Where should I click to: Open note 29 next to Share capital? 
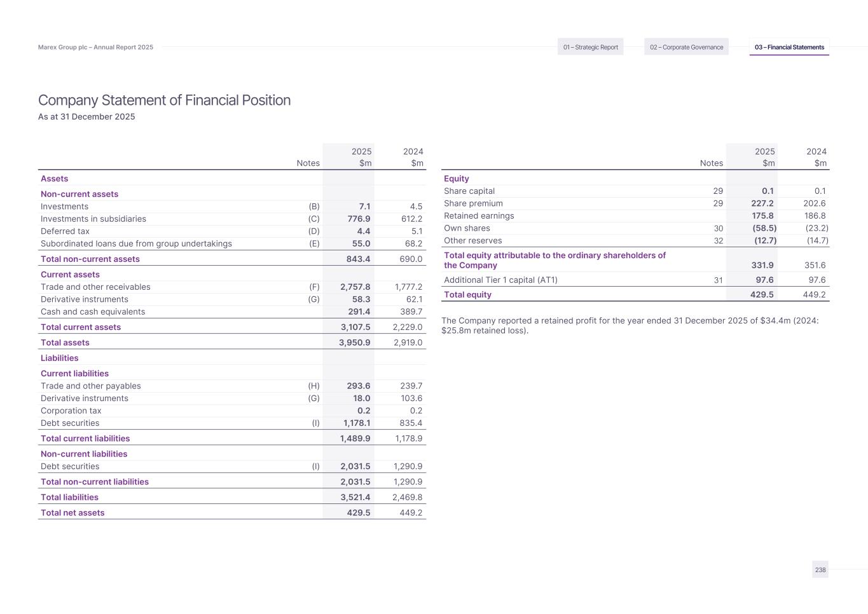click(x=718, y=191)
